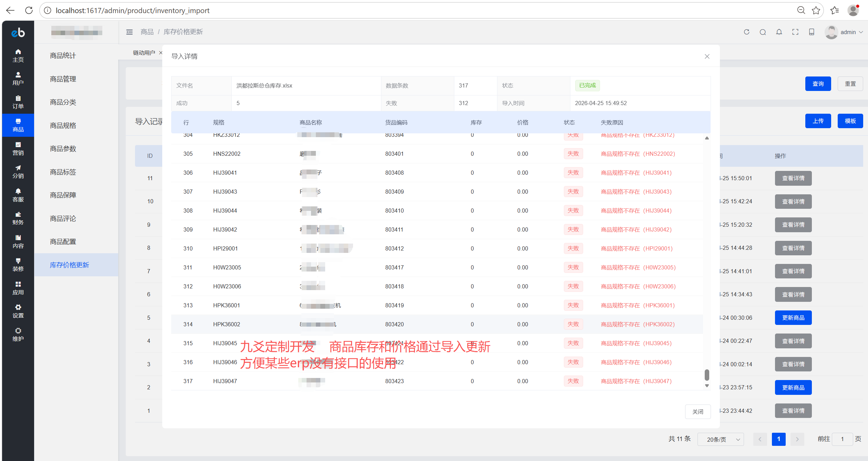Viewport: 868px width, 461px height.
Task: Click scrollbar down arrow in import details
Action: pyautogui.click(x=707, y=386)
